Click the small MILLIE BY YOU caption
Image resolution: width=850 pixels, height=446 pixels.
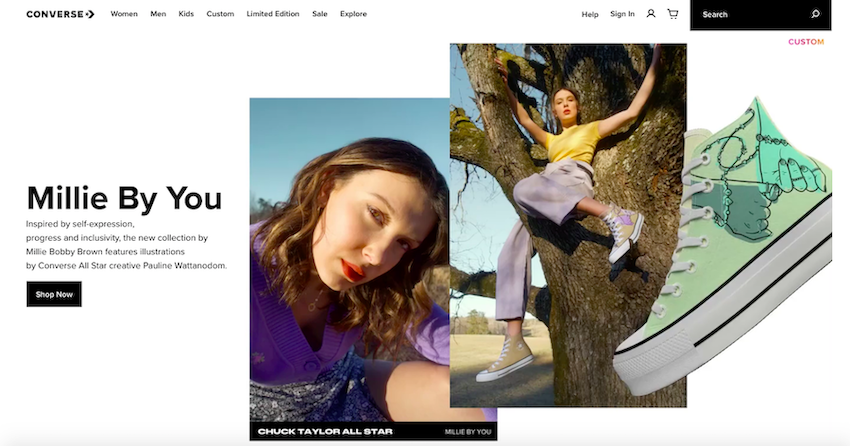coord(468,432)
